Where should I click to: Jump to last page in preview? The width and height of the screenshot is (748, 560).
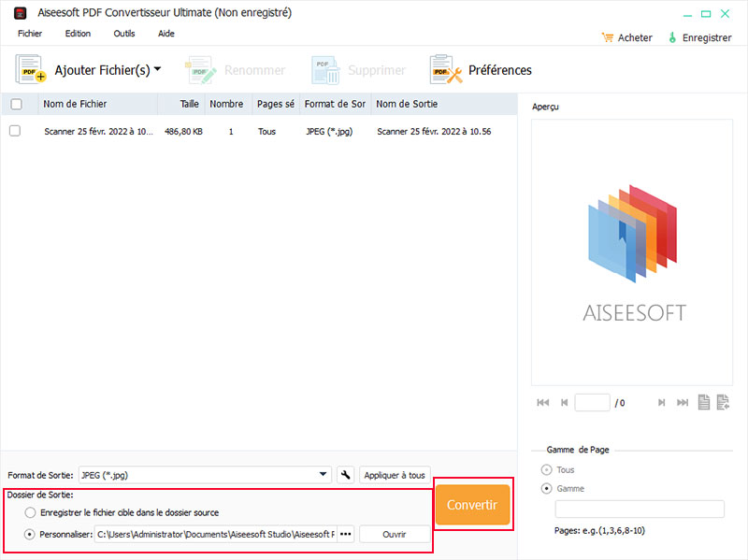click(x=683, y=403)
